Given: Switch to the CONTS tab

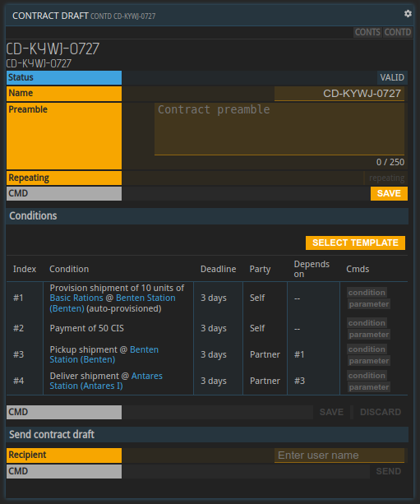Looking at the screenshot, I should [x=367, y=32].
